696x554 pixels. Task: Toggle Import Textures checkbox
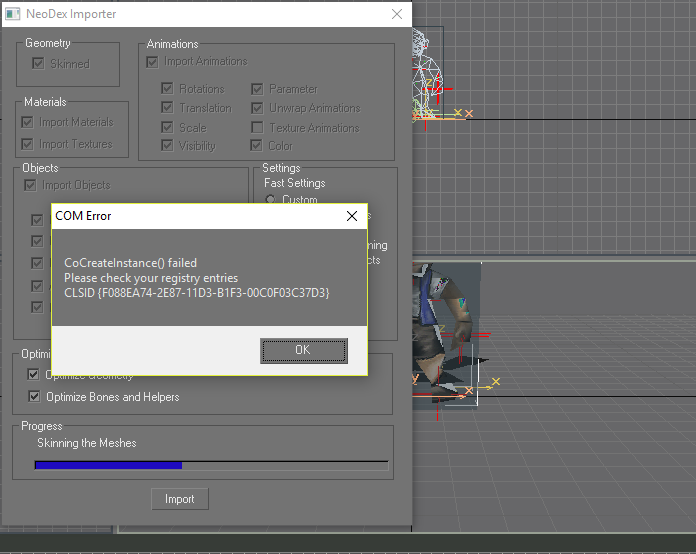[28, 144]
